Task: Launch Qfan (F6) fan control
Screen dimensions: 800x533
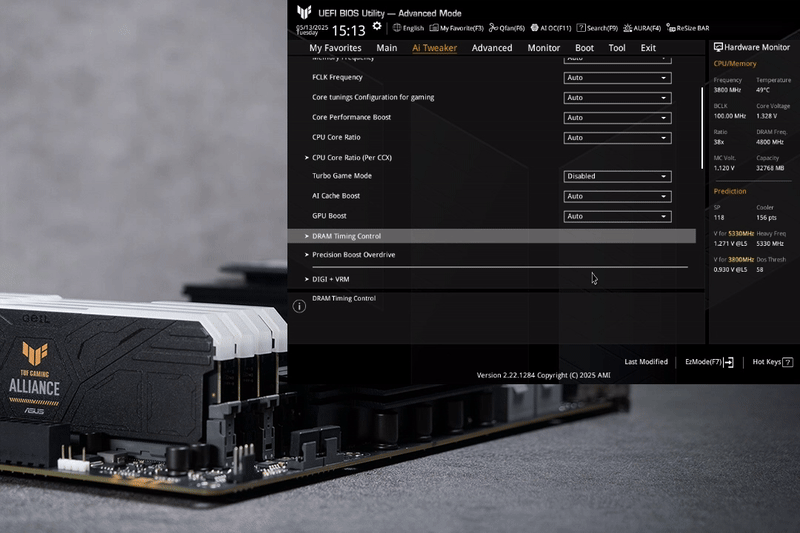Action: pyautogui.click(x=507, y=28)
